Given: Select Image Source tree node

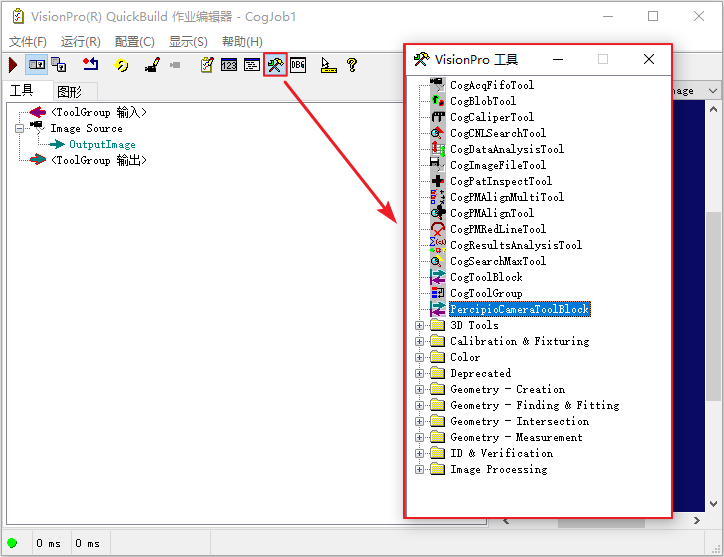Looking at the screenshot, I should pos(86,128).
